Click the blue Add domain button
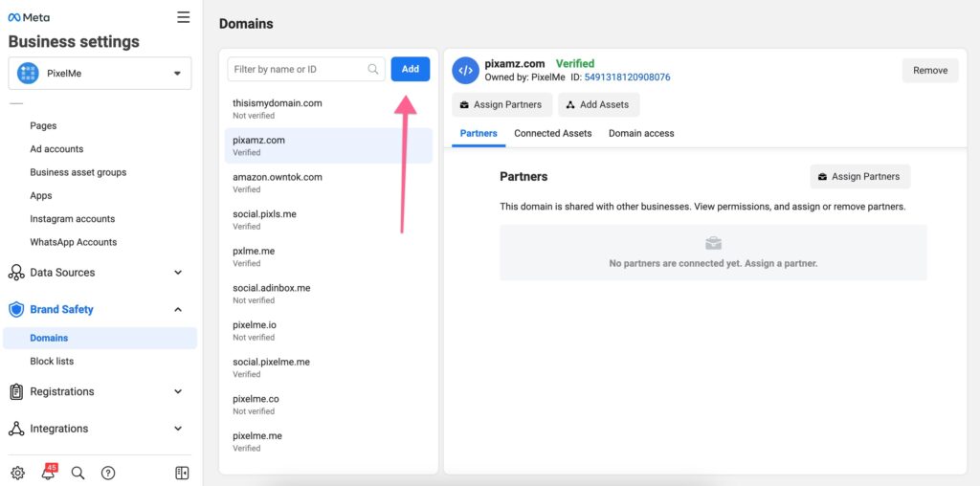This screenshot has height=486, width=980. pos(410,69)
